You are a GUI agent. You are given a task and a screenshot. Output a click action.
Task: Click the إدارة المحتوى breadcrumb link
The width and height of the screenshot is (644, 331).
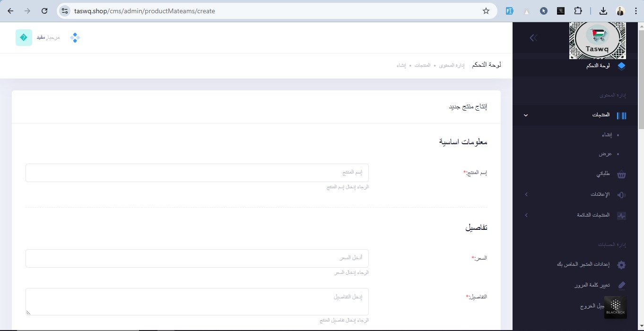tap(452, 65)
